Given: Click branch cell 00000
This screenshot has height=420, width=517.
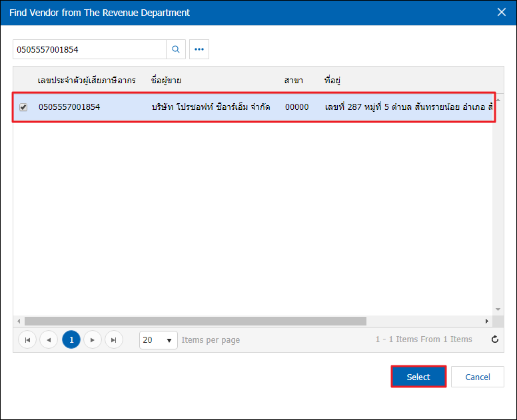Looking at the screenshot, I should click(x=296, y=107).
